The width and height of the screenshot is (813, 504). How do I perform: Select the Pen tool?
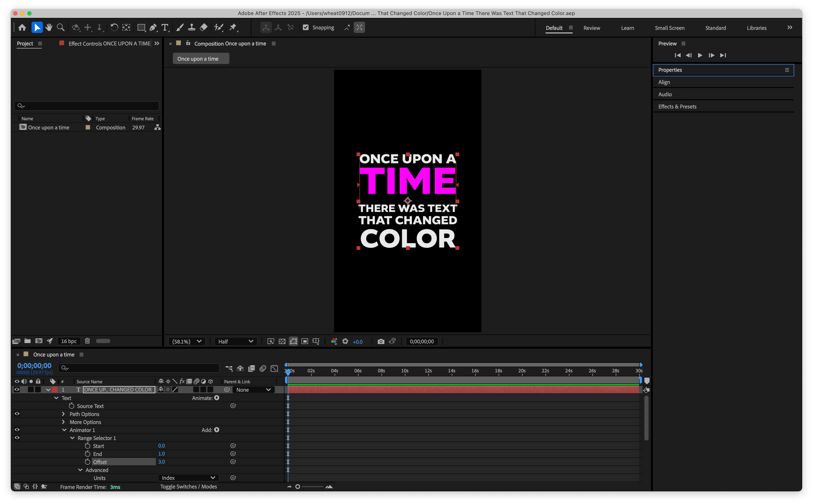tap(153, 27)
